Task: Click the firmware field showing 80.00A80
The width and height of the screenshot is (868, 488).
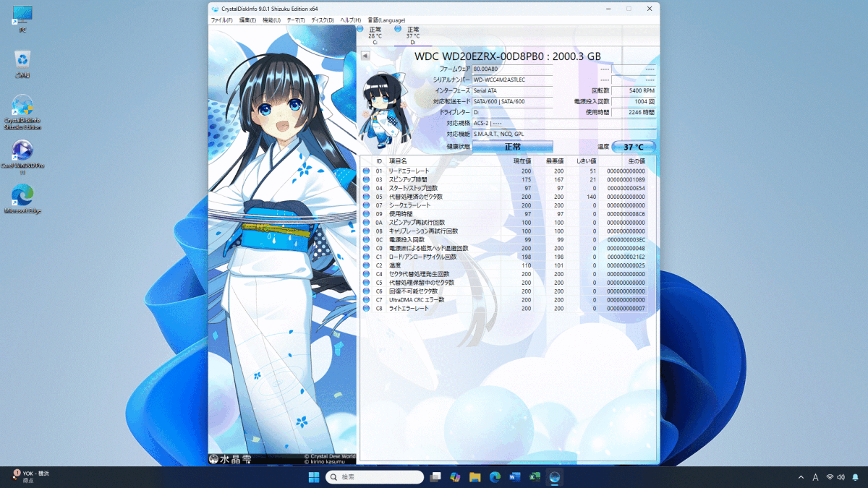Action: (512, 69)
